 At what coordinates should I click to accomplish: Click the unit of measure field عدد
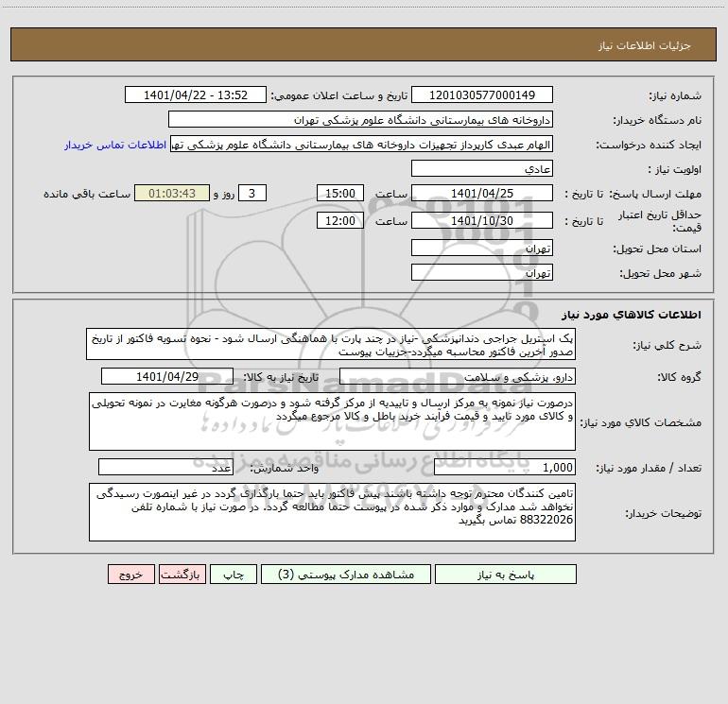coord(165,467)
